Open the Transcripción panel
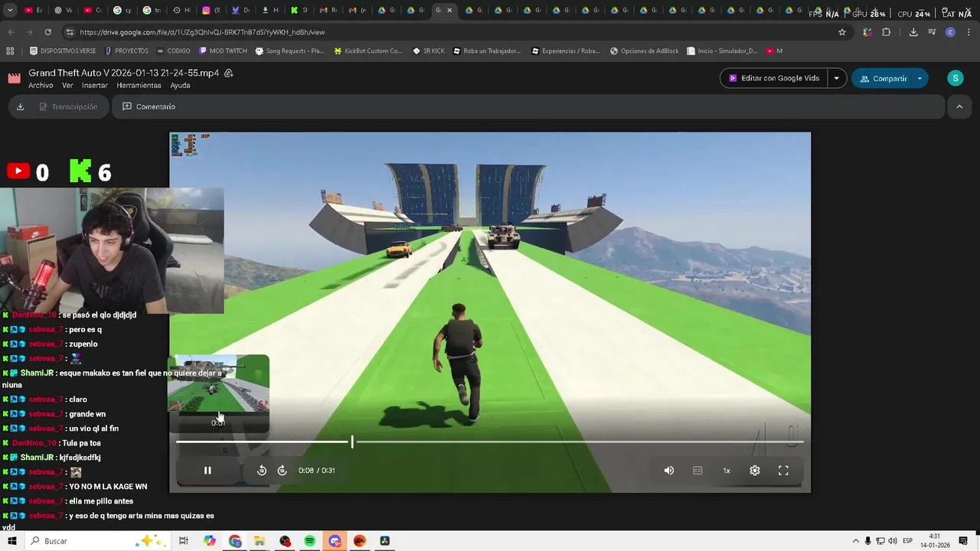This screenshot has height=551, width=980. click(x=68, y=106)
